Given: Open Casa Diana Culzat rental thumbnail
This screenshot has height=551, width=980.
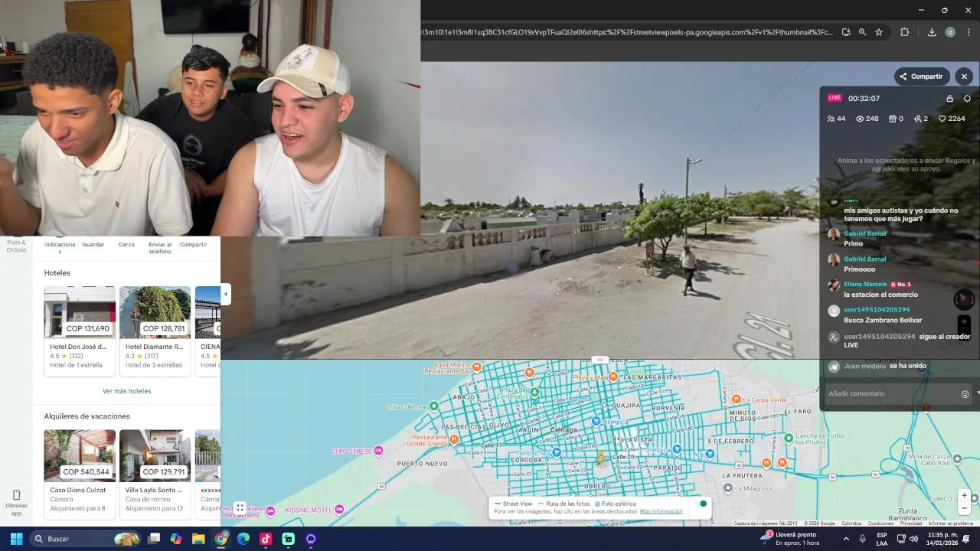Looking at the screenshot, I should (x=80, y=455).
